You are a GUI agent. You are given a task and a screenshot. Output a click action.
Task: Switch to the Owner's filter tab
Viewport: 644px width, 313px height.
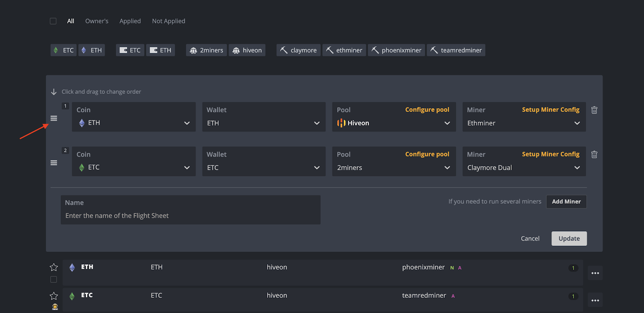pos(97,21)
